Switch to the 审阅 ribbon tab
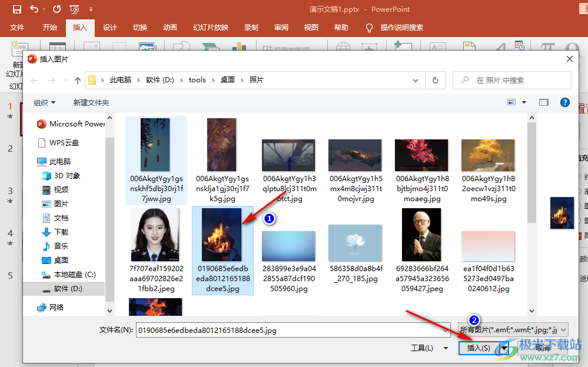The image size is (588, 367). [281, 28]
